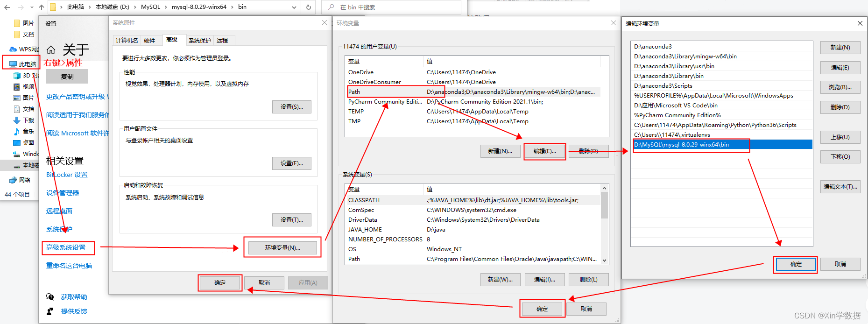Click 浏览(B)... in 编辑环境变量 dialog
This screenshot has height=324, width=868.
click(840, 87)
